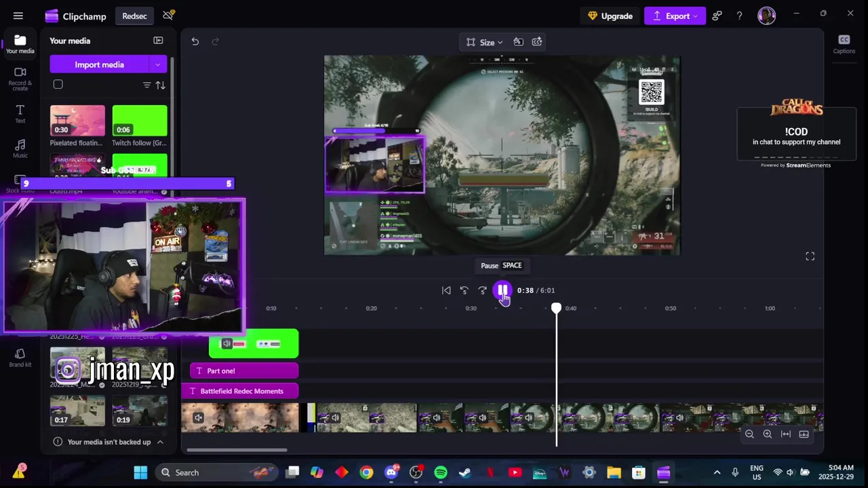Open the hamburger main menu
868x488 pixels.
(18, 16)
